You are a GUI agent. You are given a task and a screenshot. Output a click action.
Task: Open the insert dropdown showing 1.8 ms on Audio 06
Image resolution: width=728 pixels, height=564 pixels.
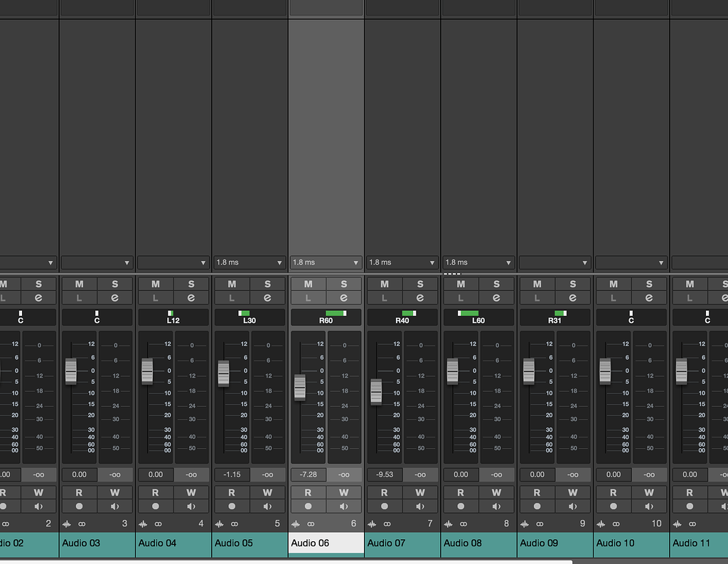[x=326, y=262]
